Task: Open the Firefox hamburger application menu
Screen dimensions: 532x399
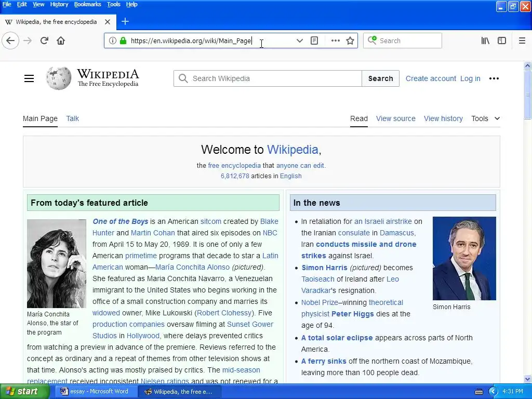Action: click(x=522, y=41)
